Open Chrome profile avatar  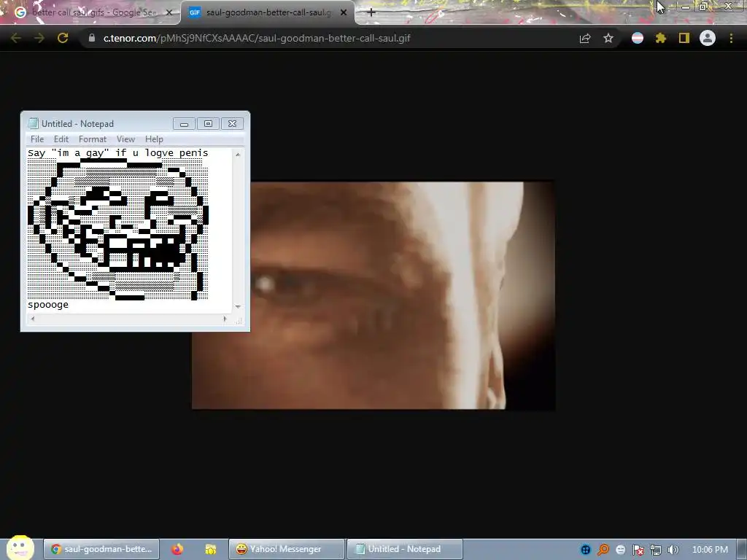click(708, 38)
